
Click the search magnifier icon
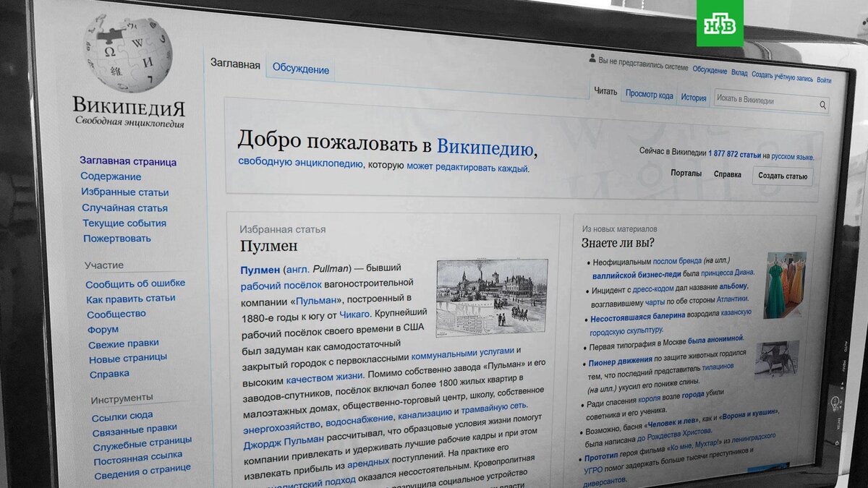point(822,105)
